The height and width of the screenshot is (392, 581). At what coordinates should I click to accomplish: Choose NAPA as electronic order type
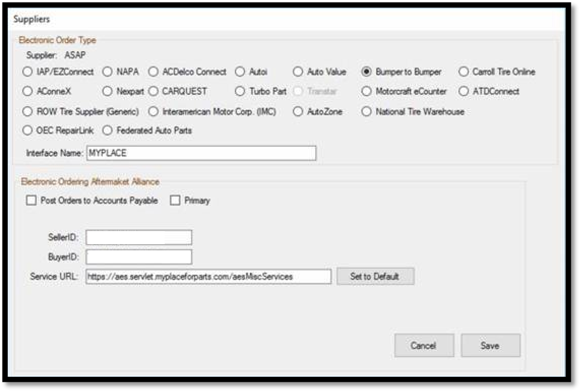click(107, 72)
